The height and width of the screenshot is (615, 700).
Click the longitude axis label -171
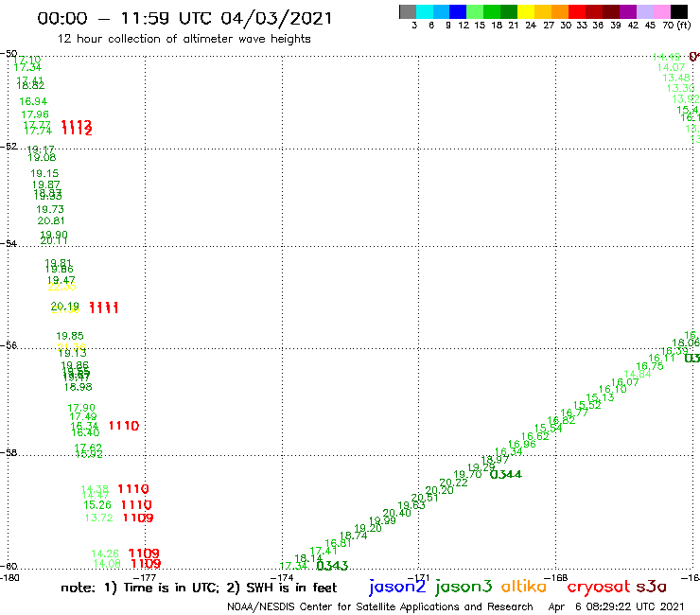click(419, 577)
